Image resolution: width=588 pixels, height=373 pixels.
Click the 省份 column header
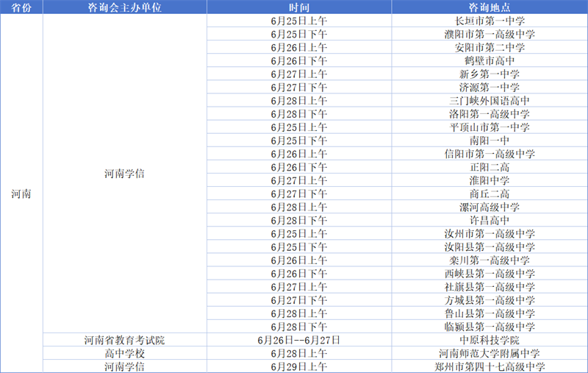[21, 7]
